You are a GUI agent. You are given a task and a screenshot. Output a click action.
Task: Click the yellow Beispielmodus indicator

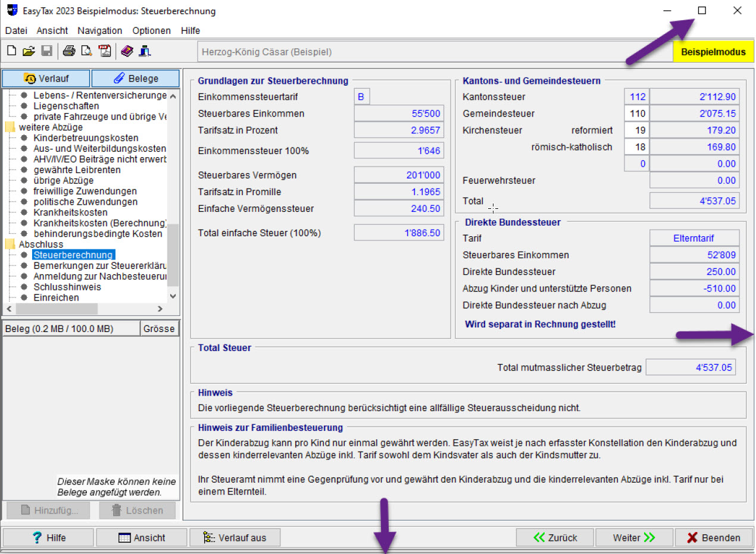click(x=713, y=52)
